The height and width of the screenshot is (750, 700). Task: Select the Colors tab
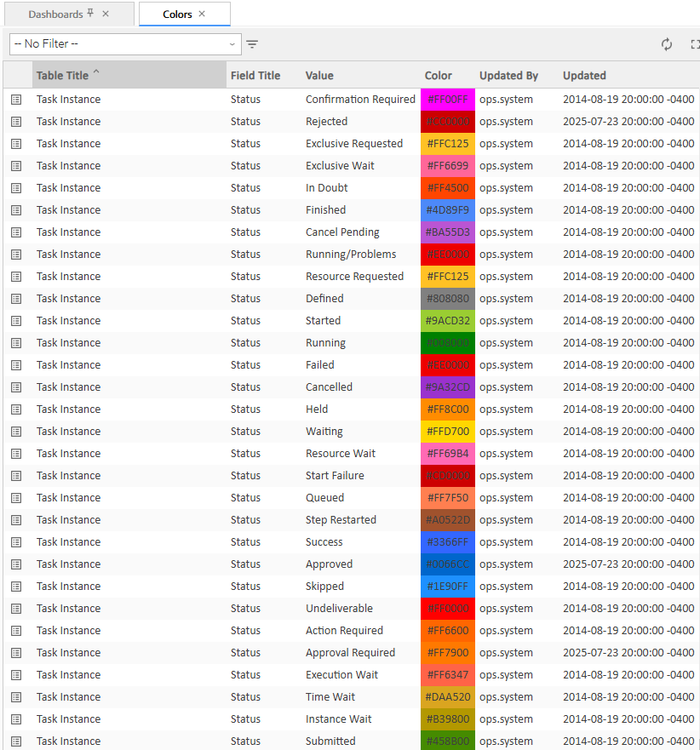177,14
